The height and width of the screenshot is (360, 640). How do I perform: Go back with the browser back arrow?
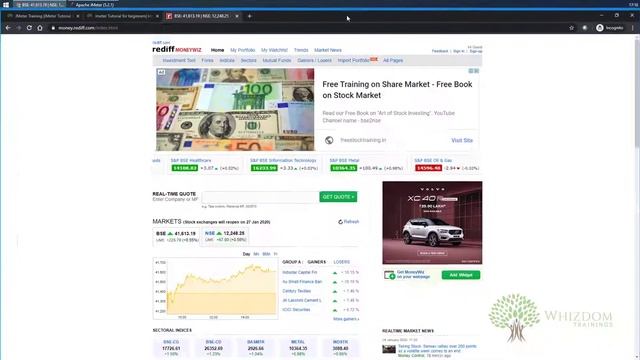(8, 28)
